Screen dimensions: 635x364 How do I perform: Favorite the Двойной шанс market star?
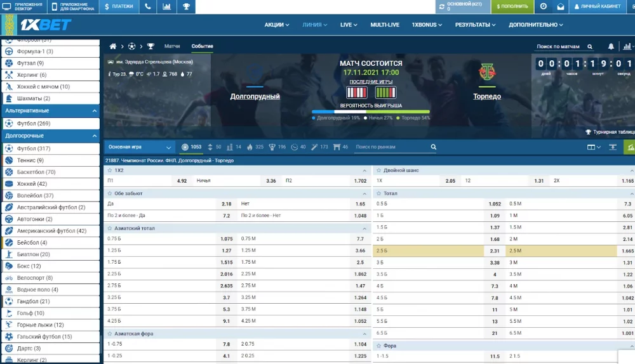point(378,171)
